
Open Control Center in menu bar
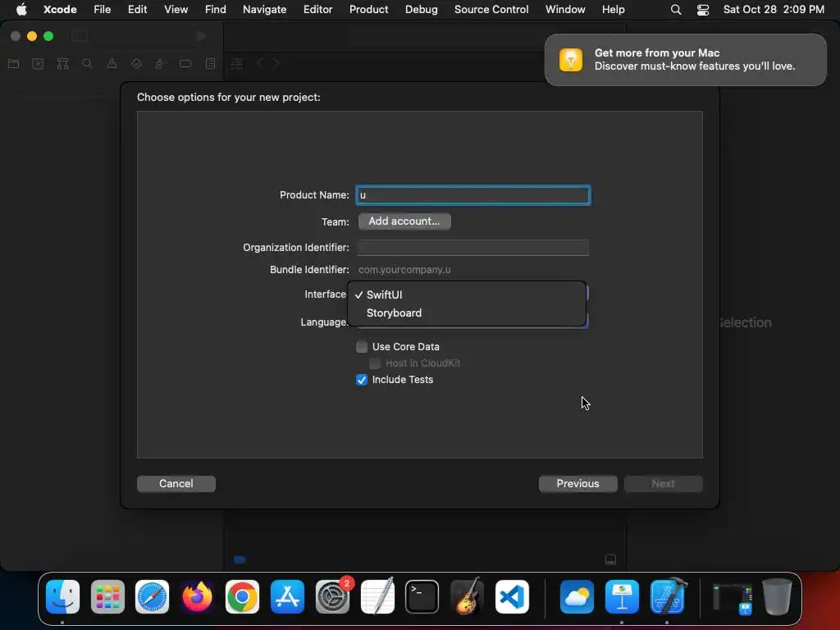pos(703,10)
